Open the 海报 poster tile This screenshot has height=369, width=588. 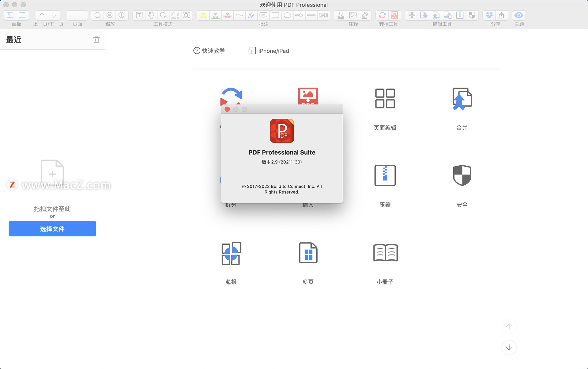pos(231,263)
